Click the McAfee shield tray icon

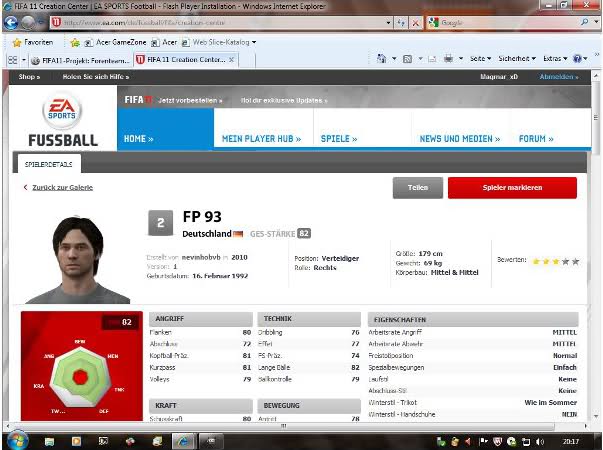coord(497,442)
